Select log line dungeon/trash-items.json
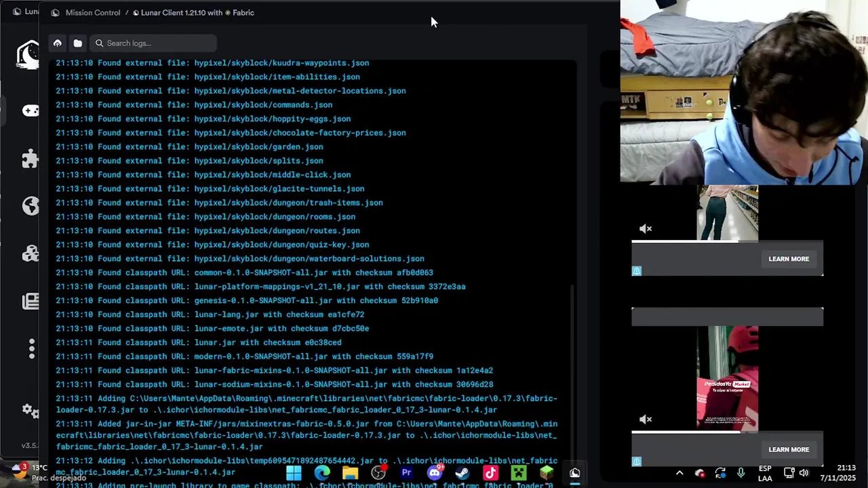 tap(219, 203)
